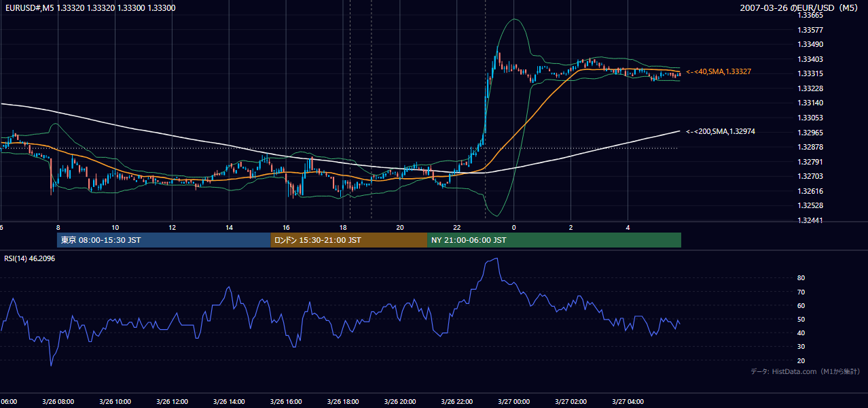The image size is (868, 408).
Task: Click the 3/27 02:00 bottom time label
Action: coord(571,402)
